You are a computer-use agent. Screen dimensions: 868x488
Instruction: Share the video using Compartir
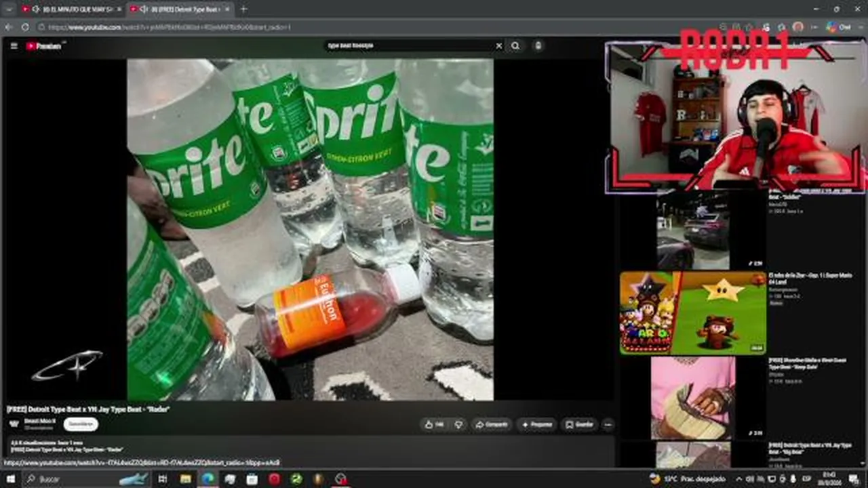click(x=492, y=425)
